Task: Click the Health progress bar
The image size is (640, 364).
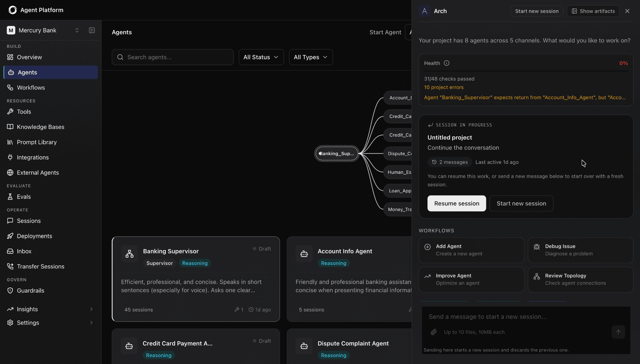Action: pyautogui.click(x=526, y=71)
